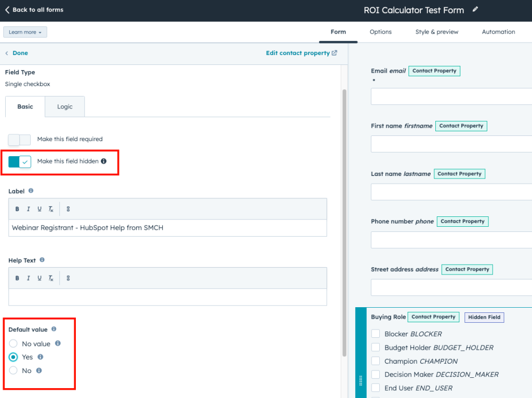Open the Learn more dropdown
The height and width of the screenshot is (398, 532).
25,32
